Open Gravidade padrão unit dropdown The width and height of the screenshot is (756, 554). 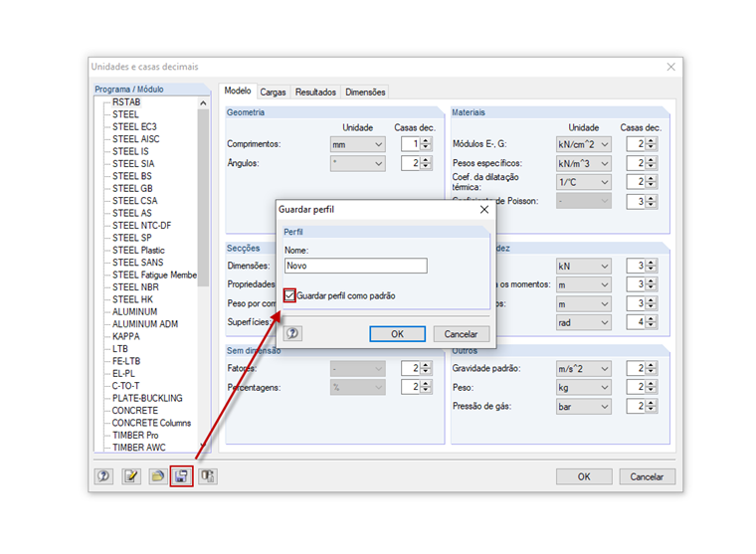coord(583,369)
